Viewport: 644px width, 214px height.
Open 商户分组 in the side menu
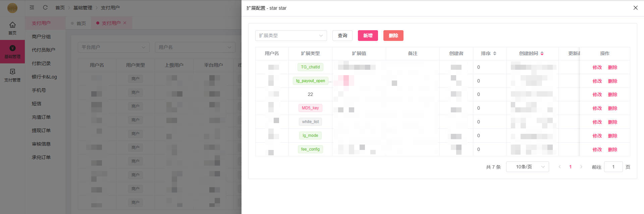[x=41, y=37]
